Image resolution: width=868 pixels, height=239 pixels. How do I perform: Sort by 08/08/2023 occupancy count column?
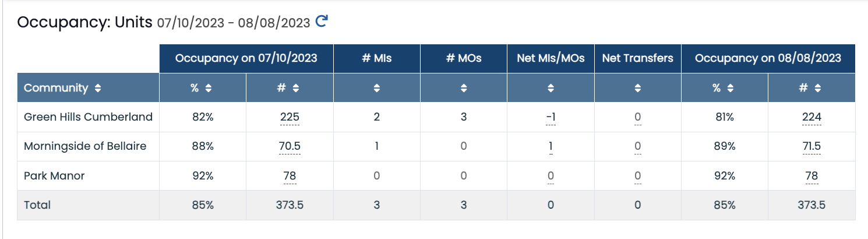818,88
